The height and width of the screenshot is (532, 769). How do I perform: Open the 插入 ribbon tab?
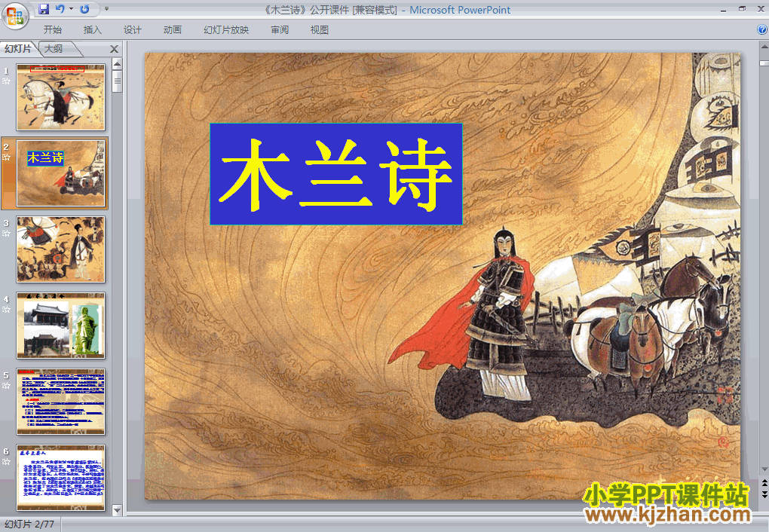coord(92,30)
